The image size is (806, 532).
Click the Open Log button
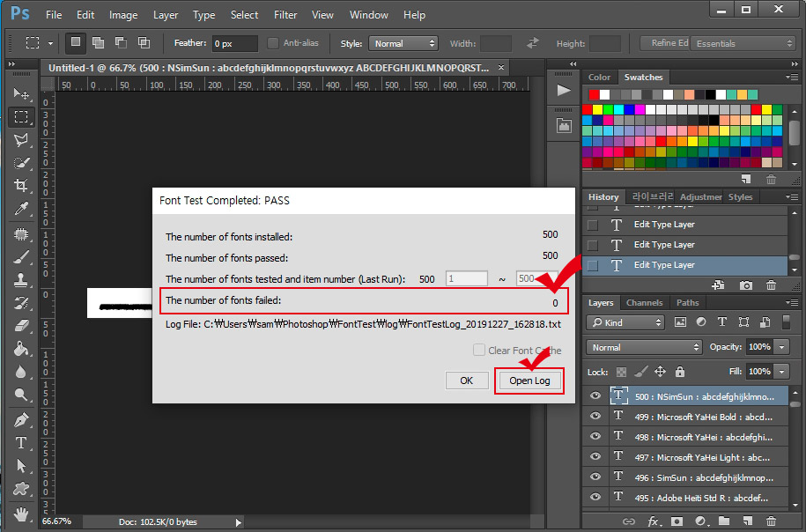pos(529,381)
